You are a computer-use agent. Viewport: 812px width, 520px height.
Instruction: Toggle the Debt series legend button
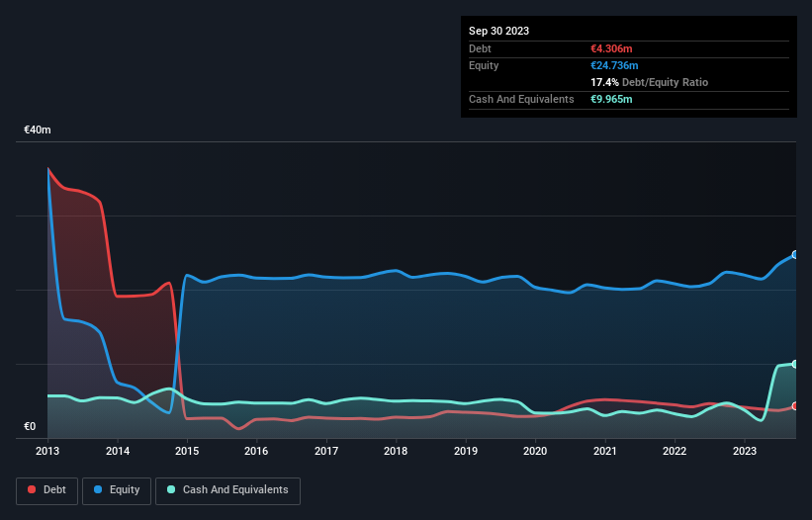46,490
